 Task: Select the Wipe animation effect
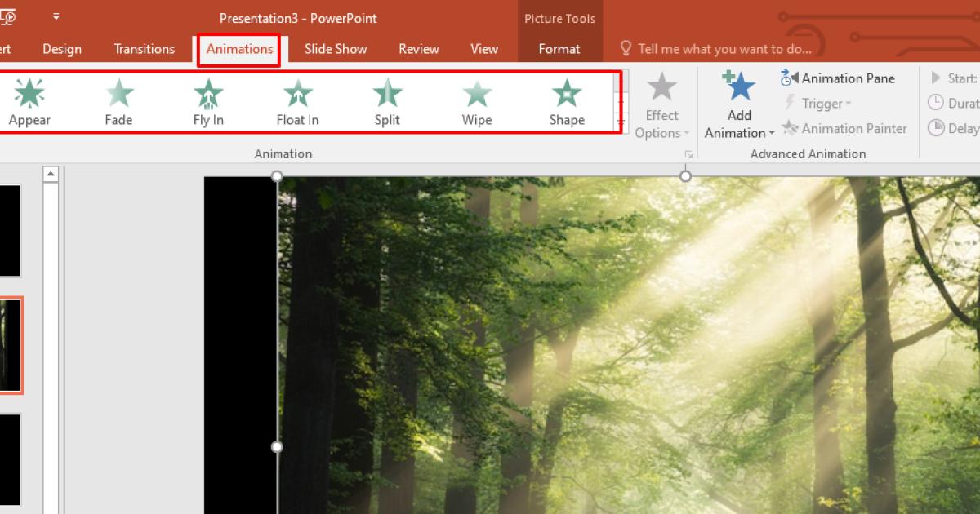(477, 103)
